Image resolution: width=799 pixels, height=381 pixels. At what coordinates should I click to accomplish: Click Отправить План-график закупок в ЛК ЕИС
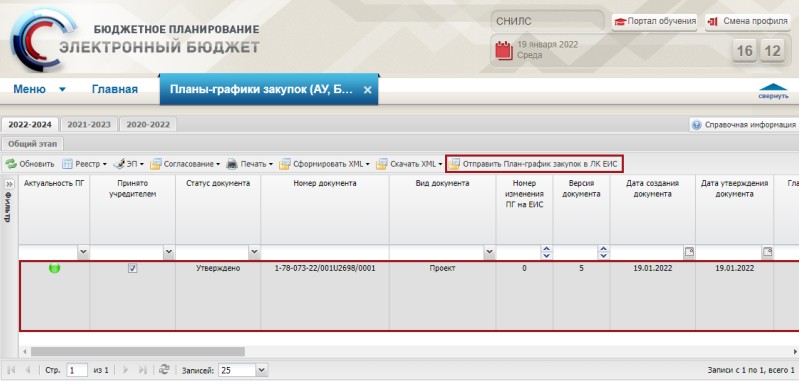535,164
